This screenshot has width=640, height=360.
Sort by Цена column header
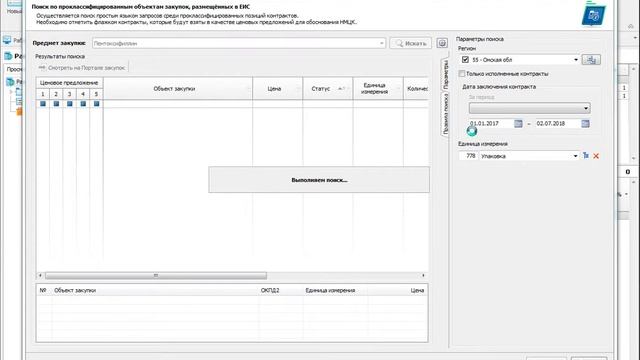[x=278, y=89]
